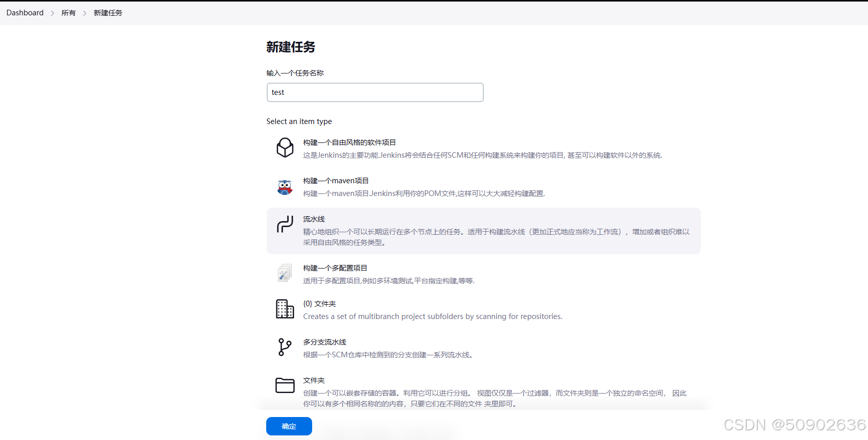Click the multi-configuration project icon
This screenshot has height=440, width=868.
285,273
